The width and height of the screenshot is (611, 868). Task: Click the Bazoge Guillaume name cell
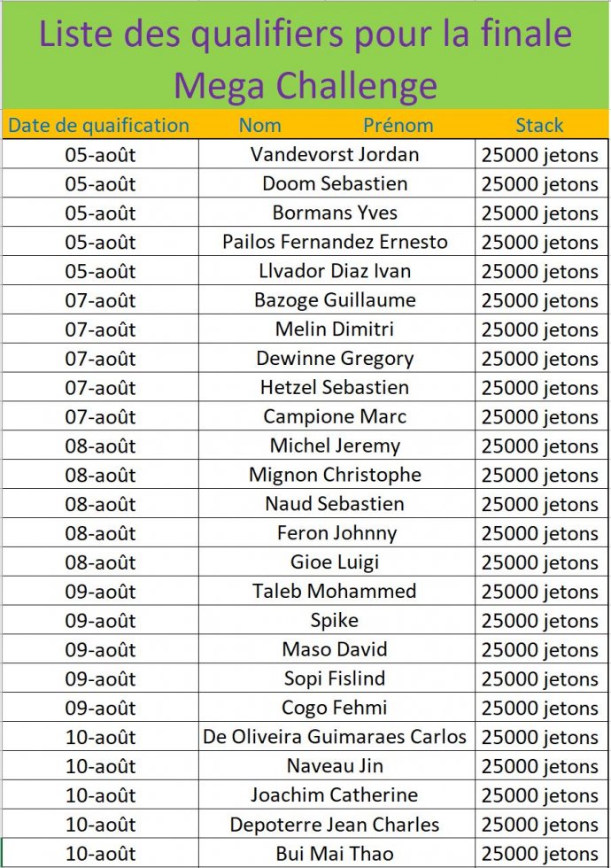pos(335,300)
